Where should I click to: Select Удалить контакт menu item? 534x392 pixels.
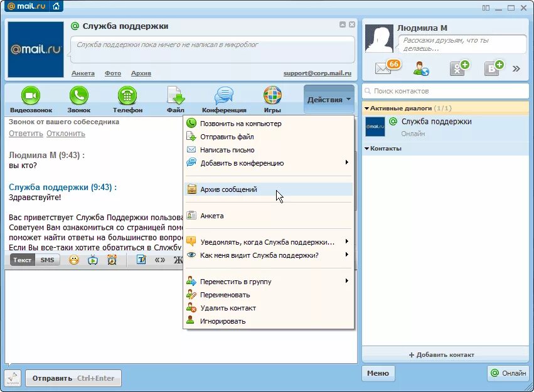coord(269,308)
